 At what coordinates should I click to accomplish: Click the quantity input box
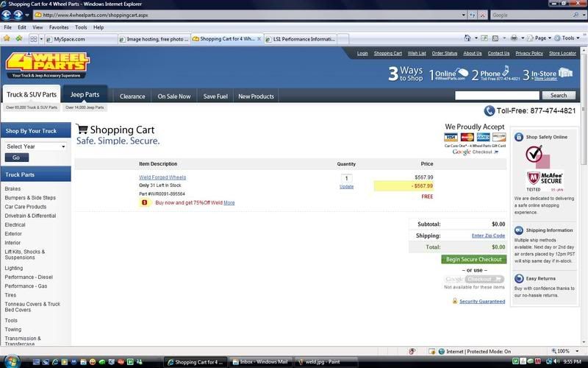coord(346,178)
